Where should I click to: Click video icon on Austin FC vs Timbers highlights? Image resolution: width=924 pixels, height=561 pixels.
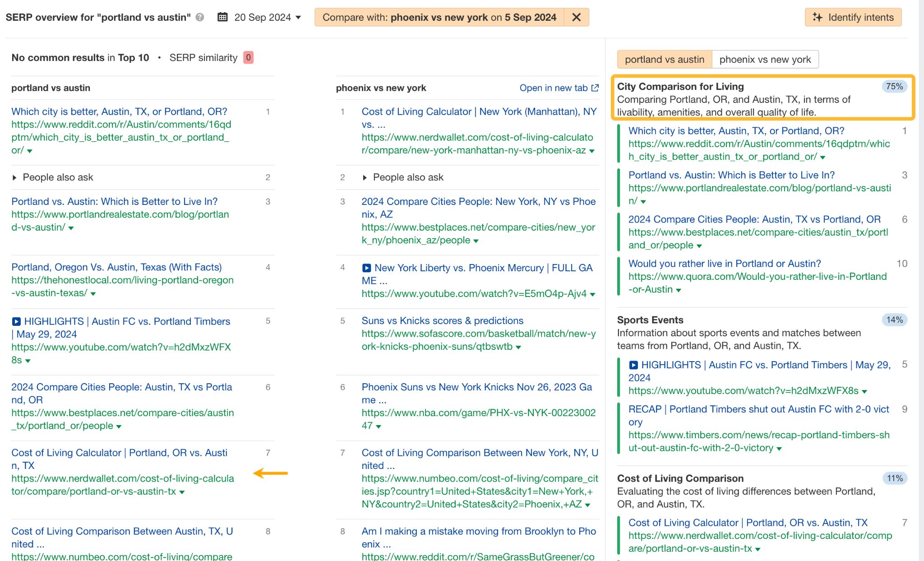[16, 321]
